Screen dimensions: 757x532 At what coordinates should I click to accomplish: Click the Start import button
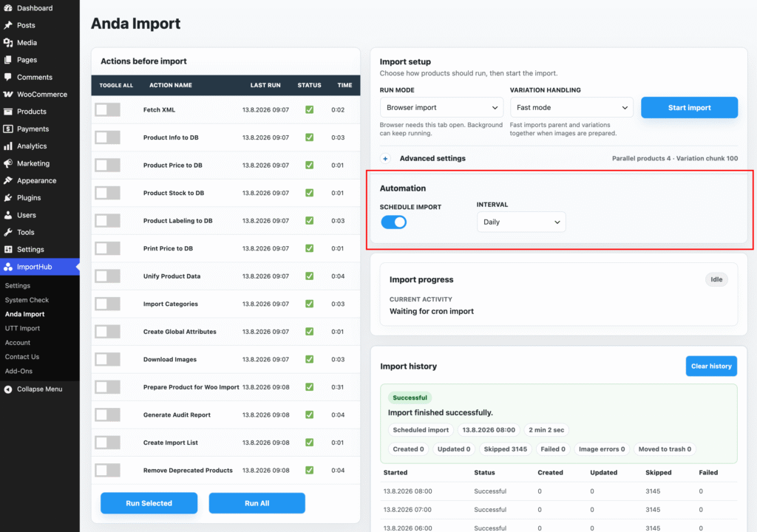[x=689, y=107]
